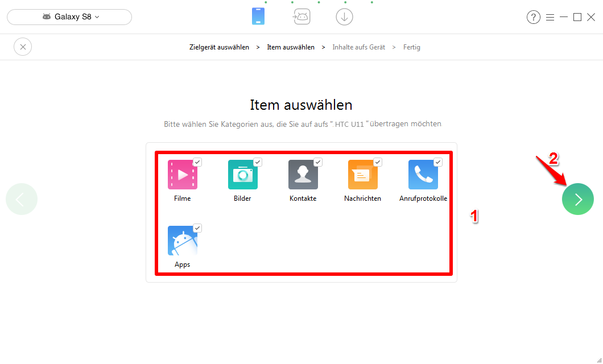Select the Bilder category icon

(242, 175)
